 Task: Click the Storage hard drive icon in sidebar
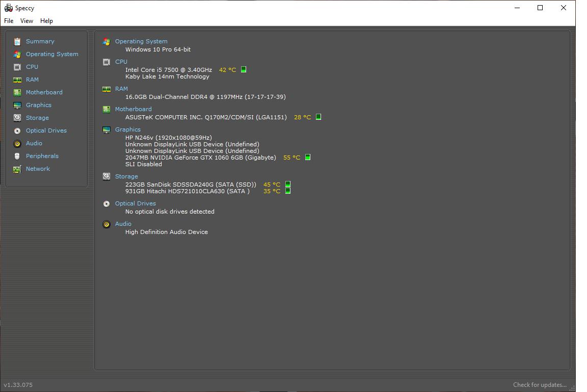click(x=17, y=118)
